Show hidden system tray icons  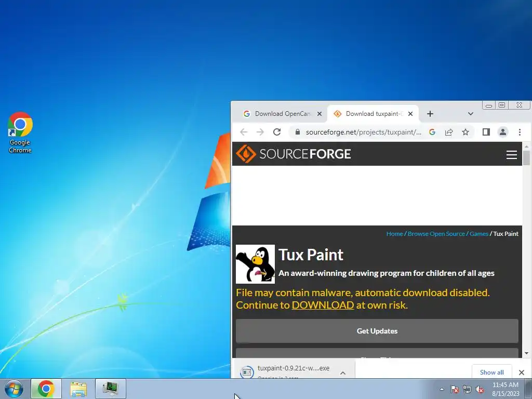pos(442,389)
